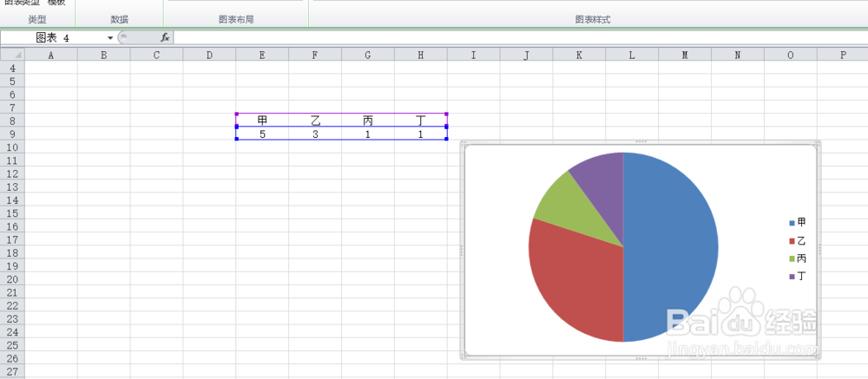Click the purple legend color marker for 丁
Screen dimensions: 868x379
pyautogui.click(x=792, y=277)
